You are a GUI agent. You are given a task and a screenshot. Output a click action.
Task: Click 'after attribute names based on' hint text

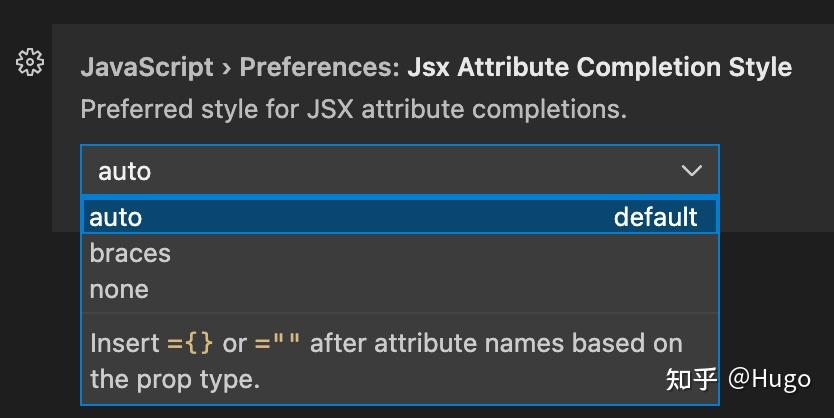[x=496, y=343]
